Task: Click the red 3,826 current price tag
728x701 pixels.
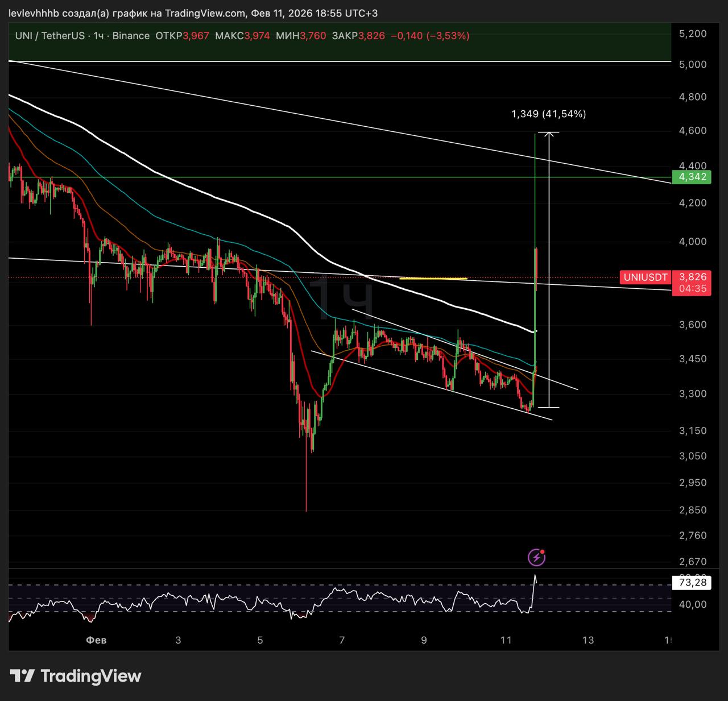Action: coord(692,277)
